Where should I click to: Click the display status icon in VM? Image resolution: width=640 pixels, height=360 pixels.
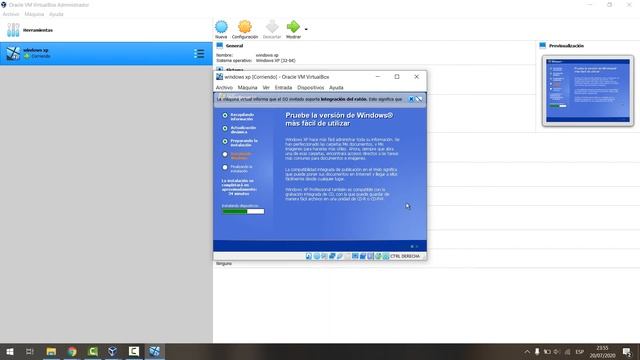tap(355, 256)
